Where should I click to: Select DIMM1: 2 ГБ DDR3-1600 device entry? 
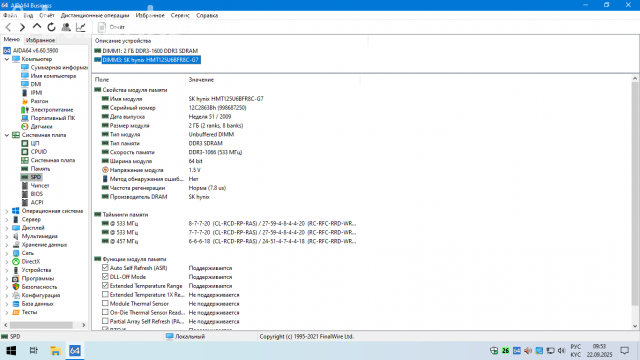pyautogui.click(x=150, y=51)
